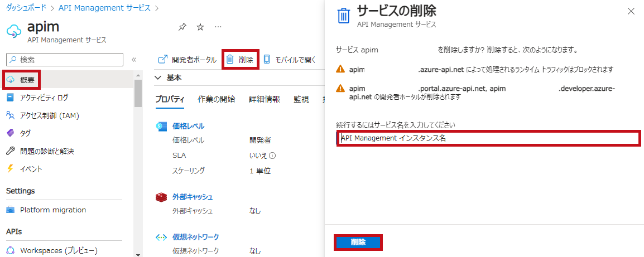Viewport: 644px width, 257px height.
Task: Click the タグ purple tag icon
Action: point(11,133)
